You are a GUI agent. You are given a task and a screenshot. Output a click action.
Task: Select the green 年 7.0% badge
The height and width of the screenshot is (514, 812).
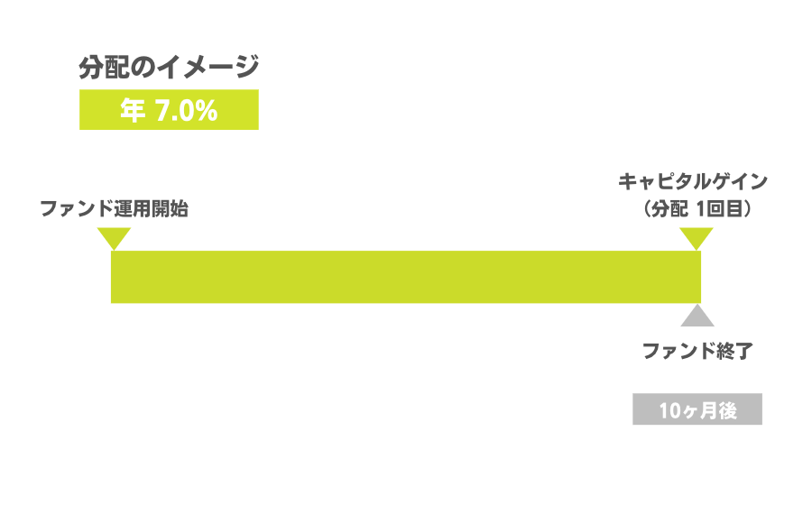pyautogui.click(x=169, y=110)
